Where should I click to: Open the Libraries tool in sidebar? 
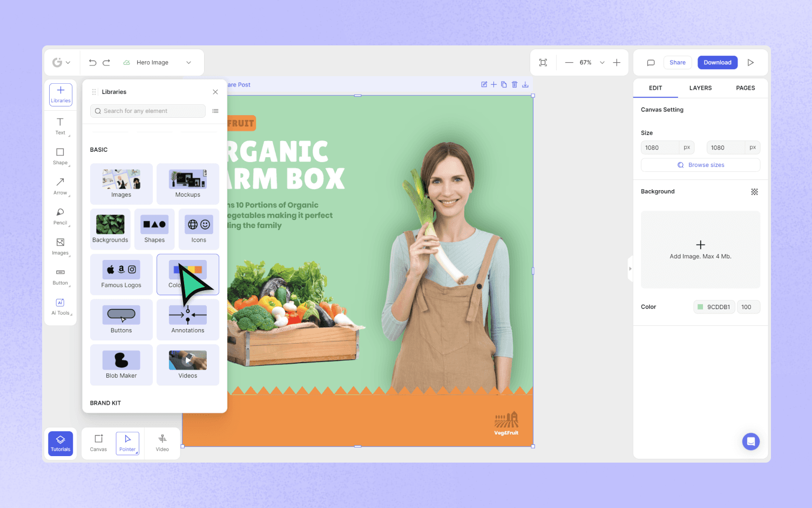point(60,95)
